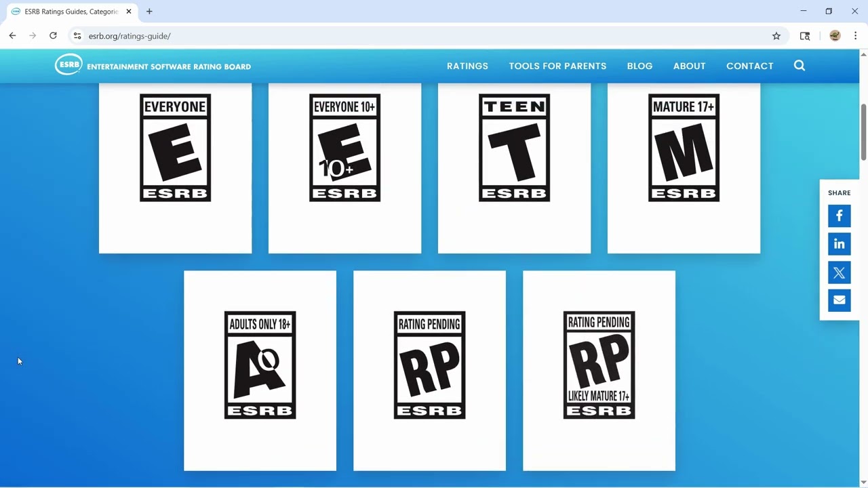Reload the page with refresh icon
Viewport: 868px width, 488px height.
(x=53, y=36)
